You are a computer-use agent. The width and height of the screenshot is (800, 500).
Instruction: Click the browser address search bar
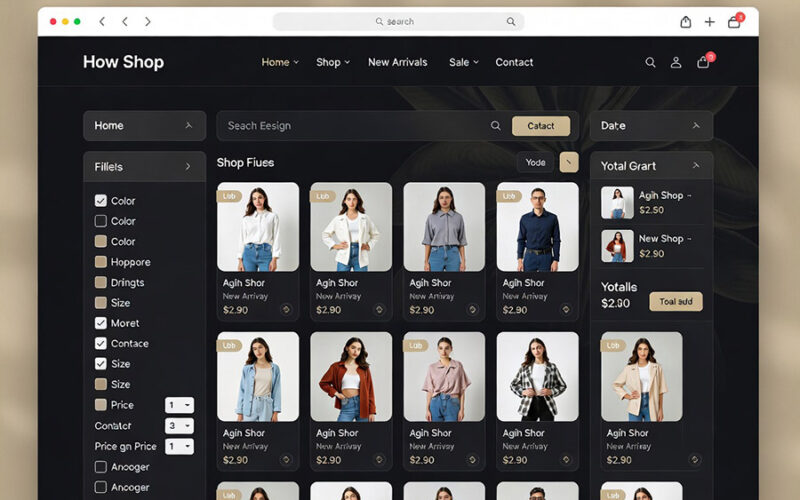coord(398,21)
